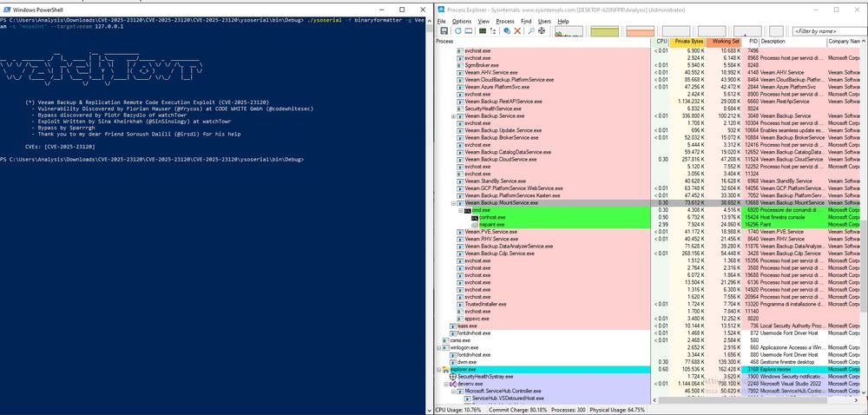The image size is (868, 415).
Task: Open System Information toolbar icon
Action: click(483, 31)
